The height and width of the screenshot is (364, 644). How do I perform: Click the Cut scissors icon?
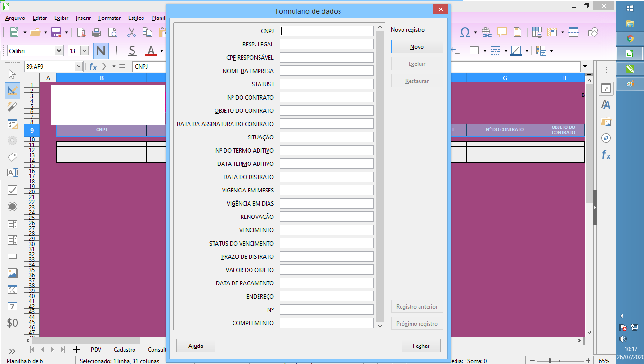click(x=132, y=32)
